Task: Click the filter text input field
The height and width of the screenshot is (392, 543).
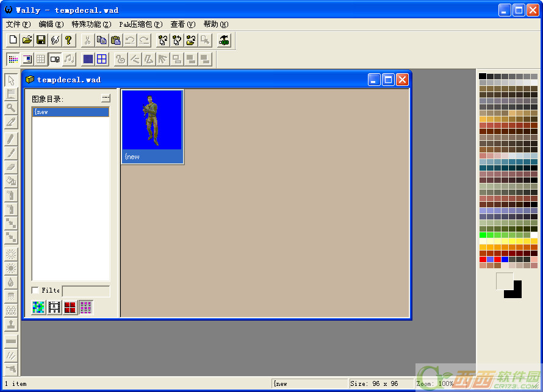Action: point(86,291)
